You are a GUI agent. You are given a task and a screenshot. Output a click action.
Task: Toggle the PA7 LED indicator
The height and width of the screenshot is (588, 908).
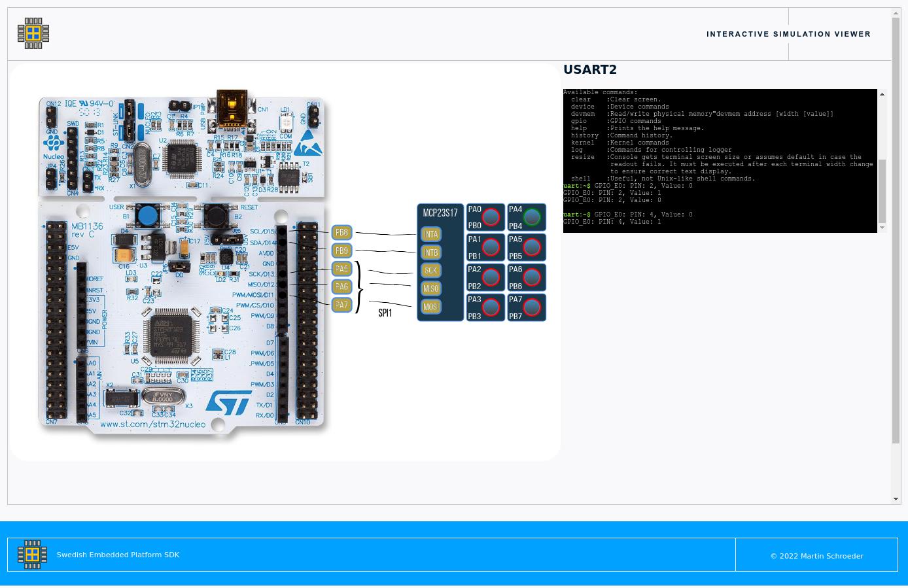(532, 307)
